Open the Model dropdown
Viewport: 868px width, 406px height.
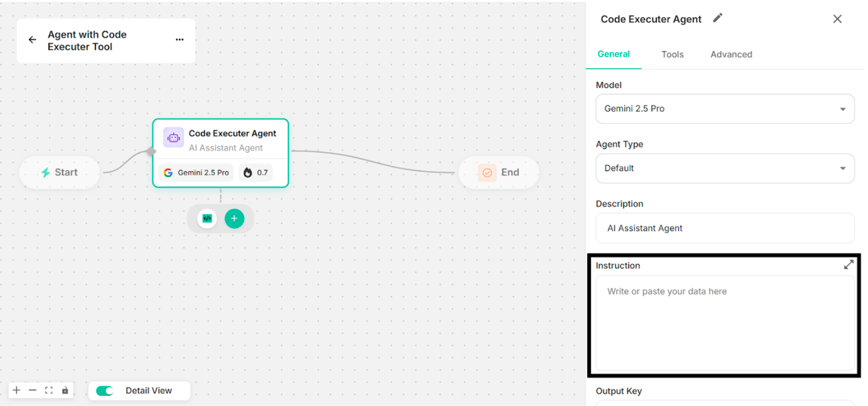click(725, 109)
